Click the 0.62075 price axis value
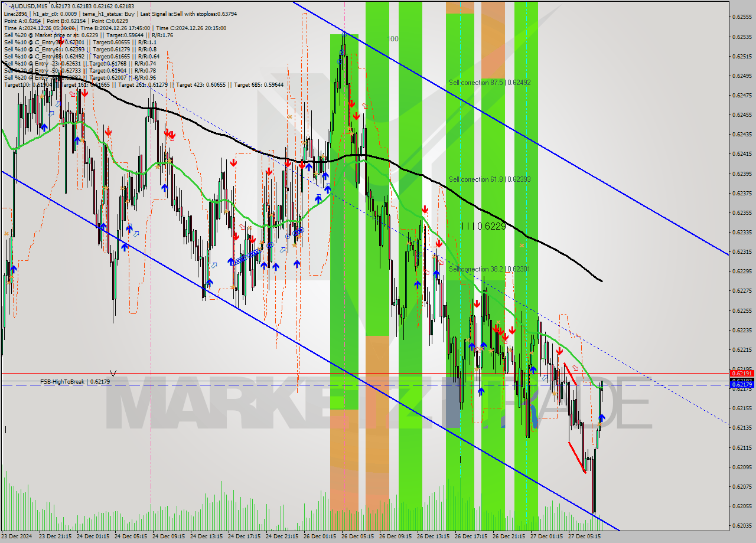756x543 pixels. [742, 486]
